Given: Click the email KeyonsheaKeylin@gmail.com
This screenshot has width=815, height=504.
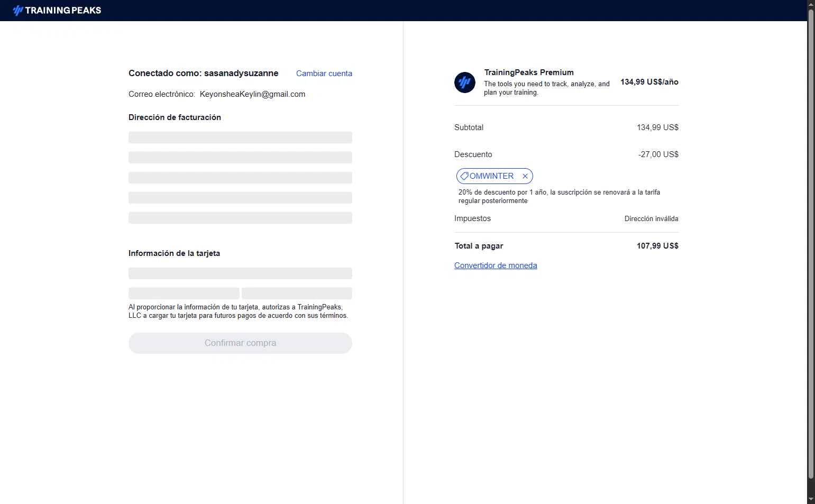Looking at the screenshot, I should (252, 94).
